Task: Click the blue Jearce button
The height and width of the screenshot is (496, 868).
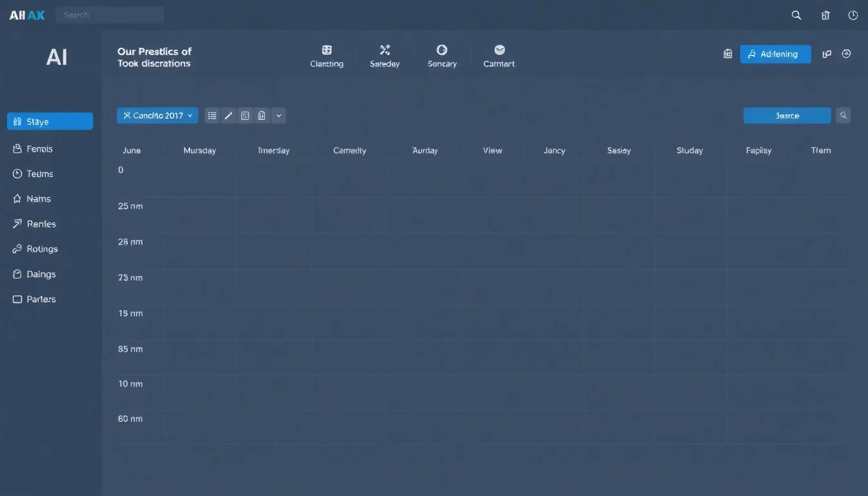Action: tap(787, 116)
